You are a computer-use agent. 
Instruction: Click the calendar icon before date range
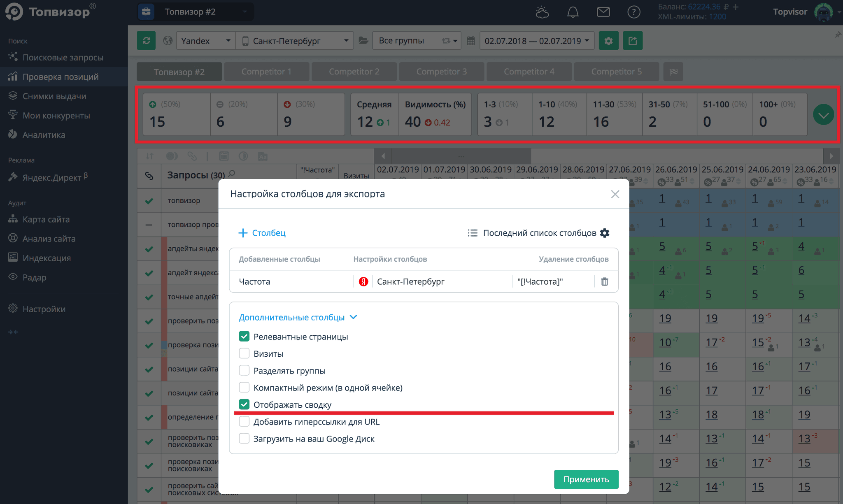[471, 41]
